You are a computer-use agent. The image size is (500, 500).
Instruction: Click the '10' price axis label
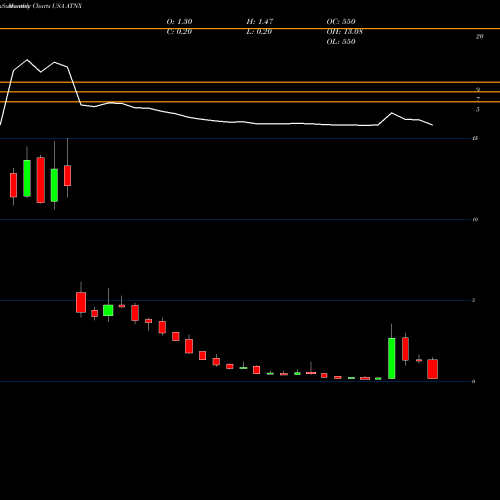[475, 219]
